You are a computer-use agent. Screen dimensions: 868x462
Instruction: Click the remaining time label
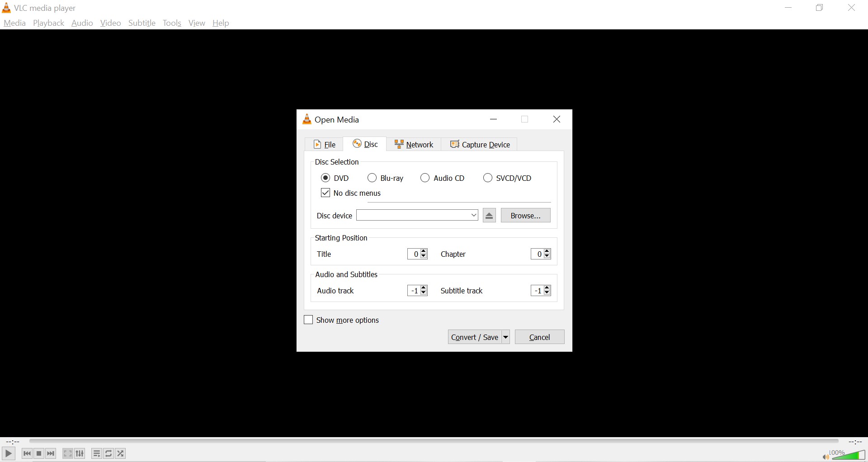[855, 442]
